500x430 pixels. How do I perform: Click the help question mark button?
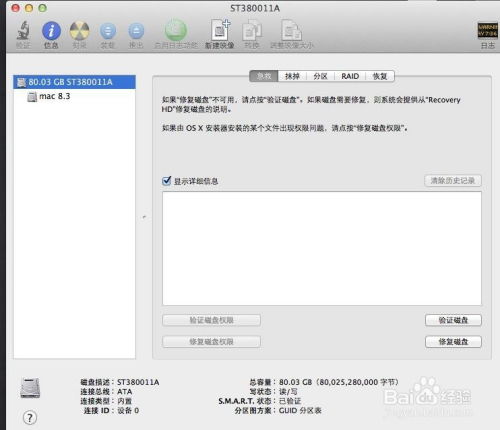pos(30,417)
